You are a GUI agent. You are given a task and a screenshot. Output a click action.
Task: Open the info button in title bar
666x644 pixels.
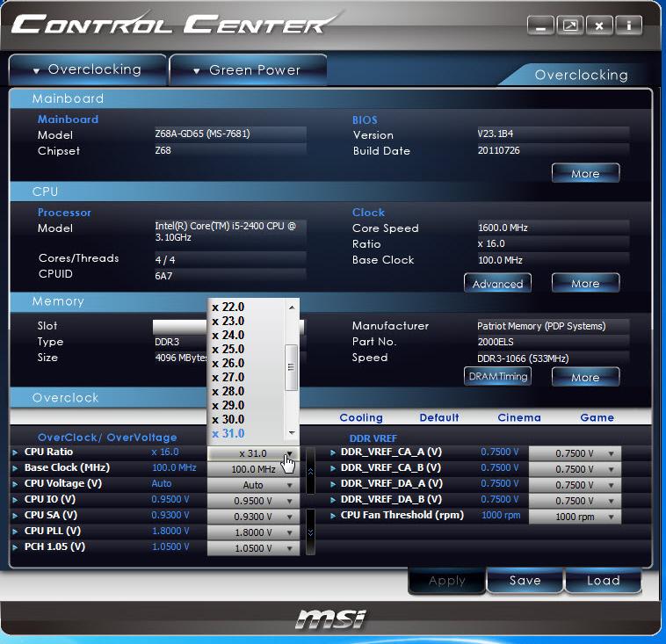627,25
